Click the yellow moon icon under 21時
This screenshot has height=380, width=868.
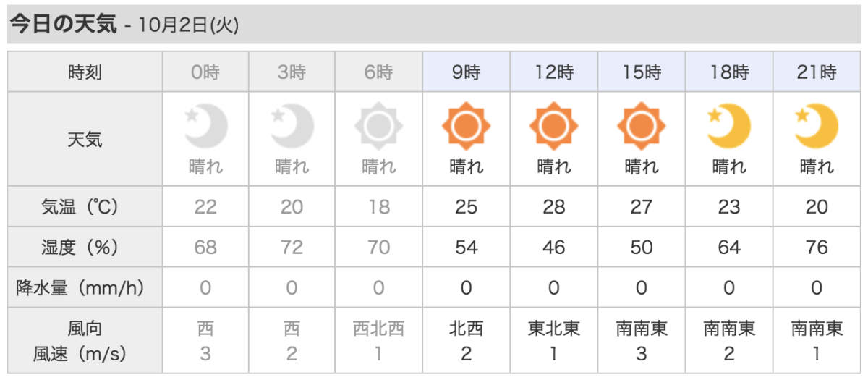click(817, 127)
